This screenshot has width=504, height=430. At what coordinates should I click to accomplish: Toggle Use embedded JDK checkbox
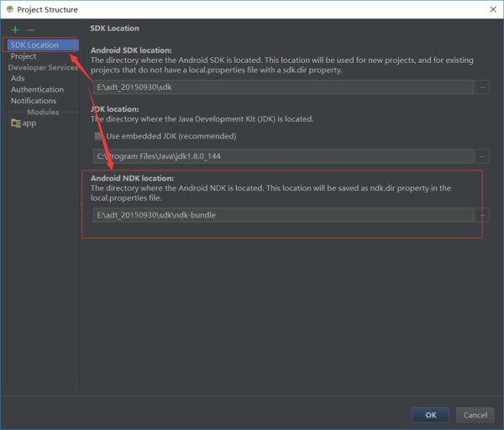[98, 136]
